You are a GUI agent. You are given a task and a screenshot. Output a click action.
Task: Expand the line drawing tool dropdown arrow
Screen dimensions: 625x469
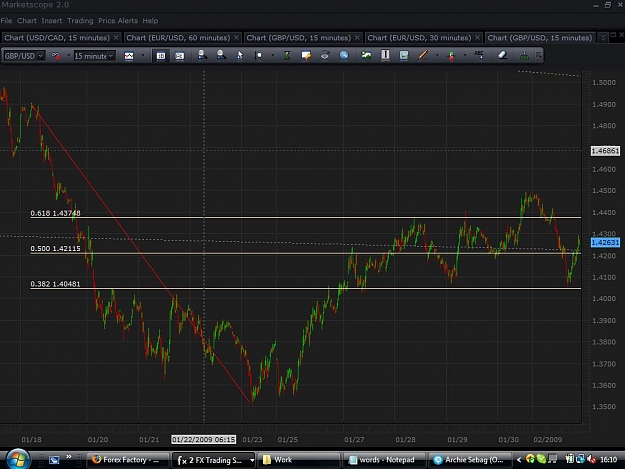pyautogui.click(x=437, y=55)
